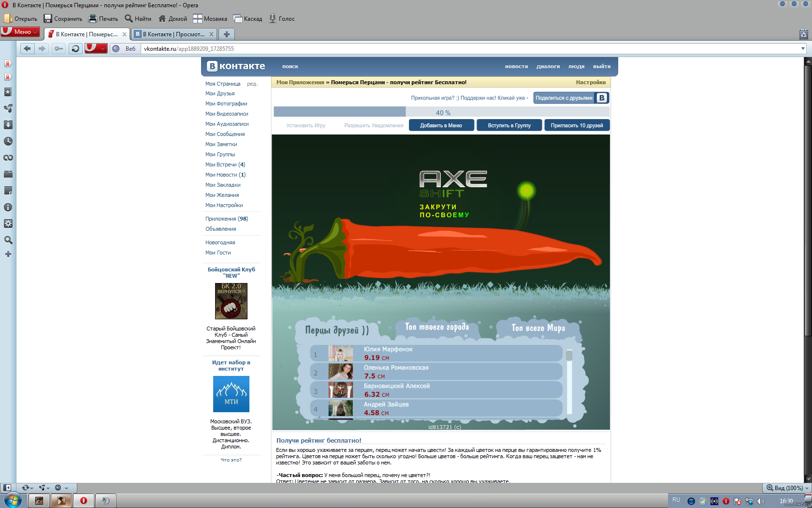Open Opera Turbo dropdown in status bar

click(x=61, y=488)
